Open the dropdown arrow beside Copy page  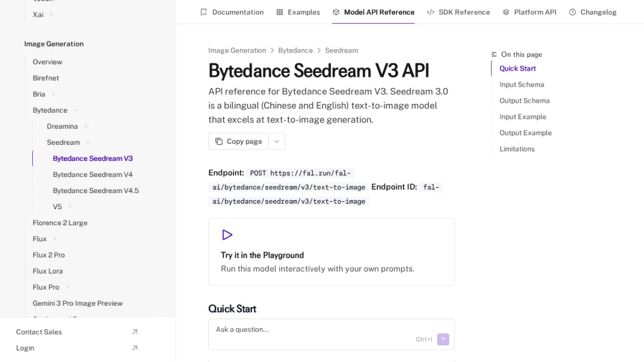(276, 142)
